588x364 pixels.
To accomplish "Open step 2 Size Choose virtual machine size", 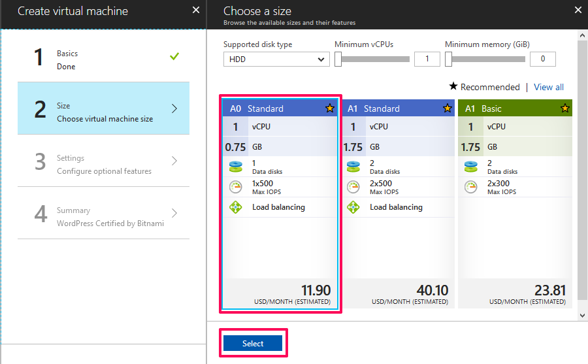I will [103, 108].
